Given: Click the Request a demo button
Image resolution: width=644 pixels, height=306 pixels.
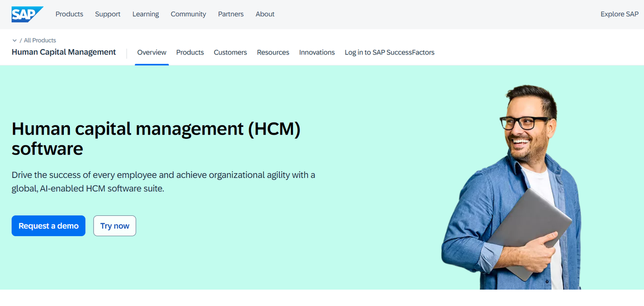Looking at the screenshot, I should pyautogui.click(x=48, y=225).
